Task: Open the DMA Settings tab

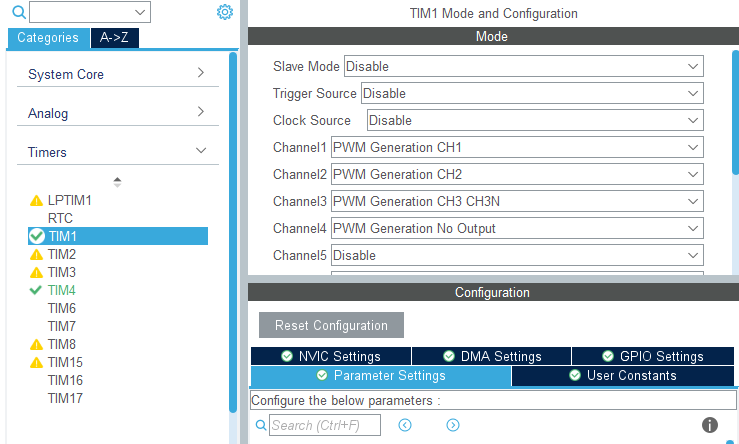Action: (x=492, y=356)
